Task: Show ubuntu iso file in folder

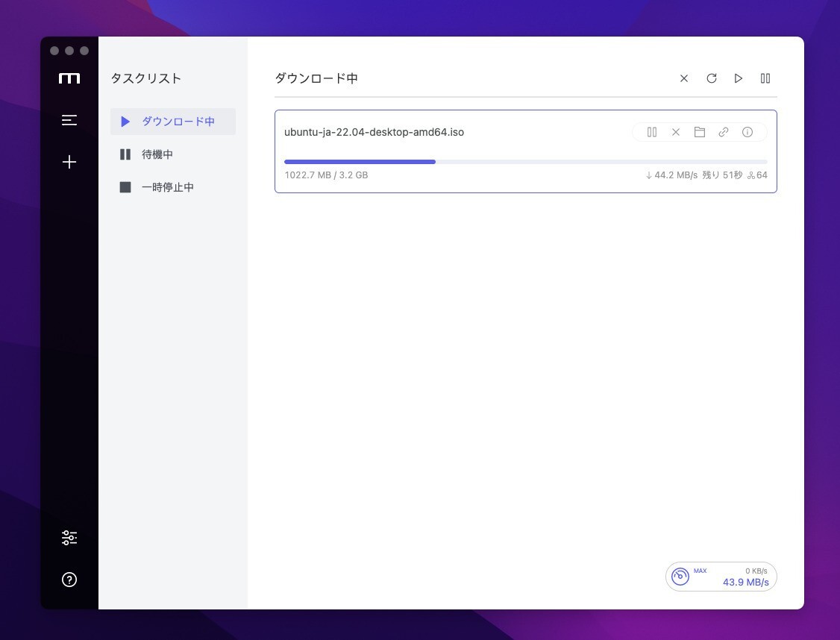Action: [700, 132]
